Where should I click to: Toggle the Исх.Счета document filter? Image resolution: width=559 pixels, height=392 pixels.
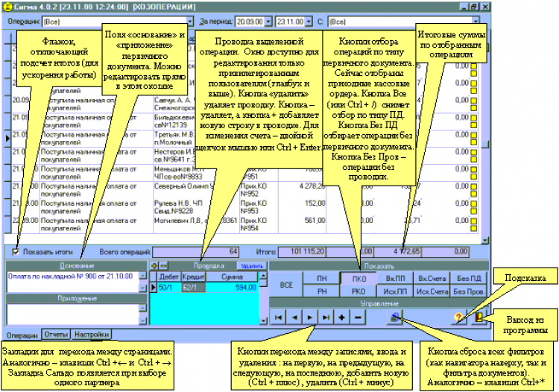[432, 291]
